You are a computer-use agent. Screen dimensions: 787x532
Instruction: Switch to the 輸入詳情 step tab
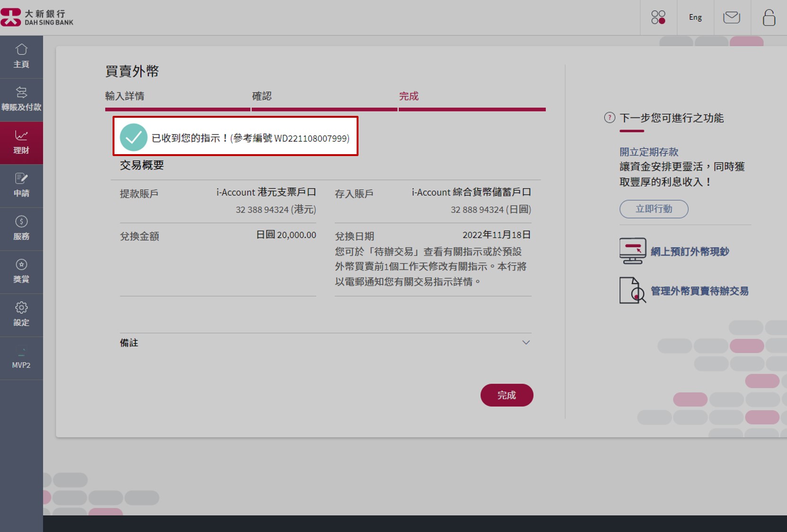pos(125,96)
